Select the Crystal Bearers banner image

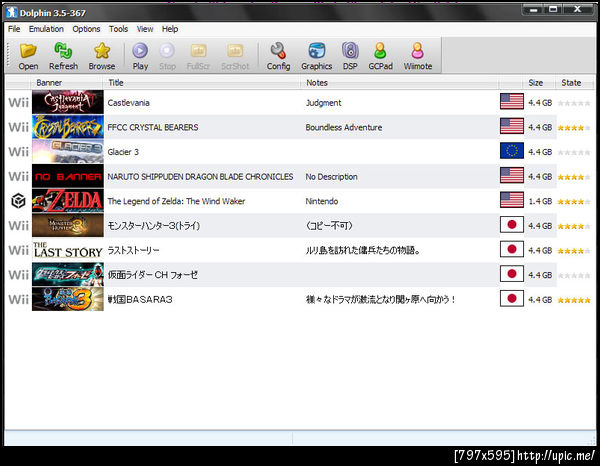68,127
